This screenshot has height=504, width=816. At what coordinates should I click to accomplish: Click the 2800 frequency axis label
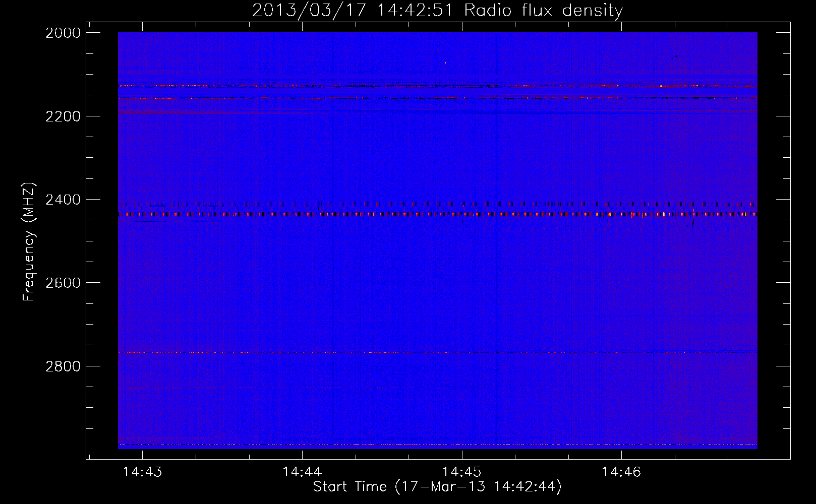pyautogui.click(x=63, y=366)
